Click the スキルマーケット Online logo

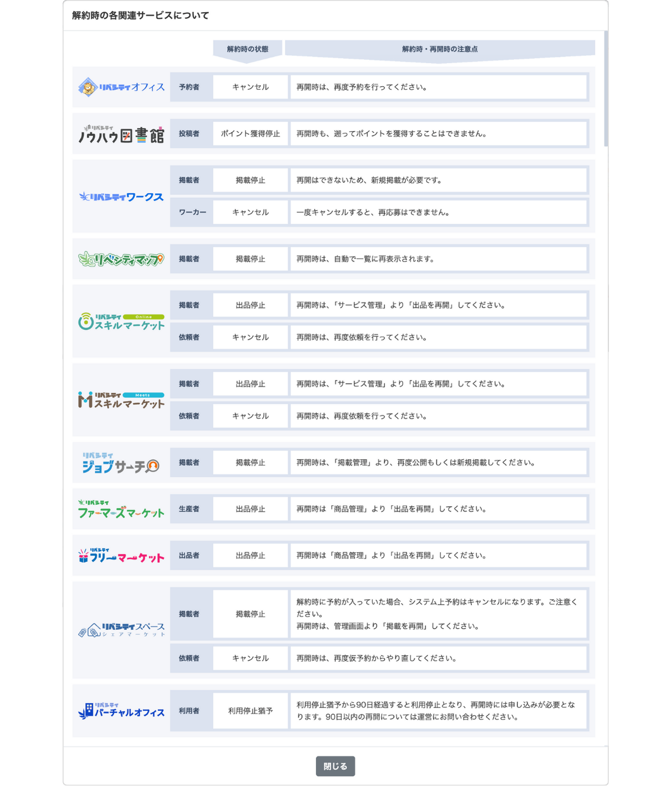point(121,320)
